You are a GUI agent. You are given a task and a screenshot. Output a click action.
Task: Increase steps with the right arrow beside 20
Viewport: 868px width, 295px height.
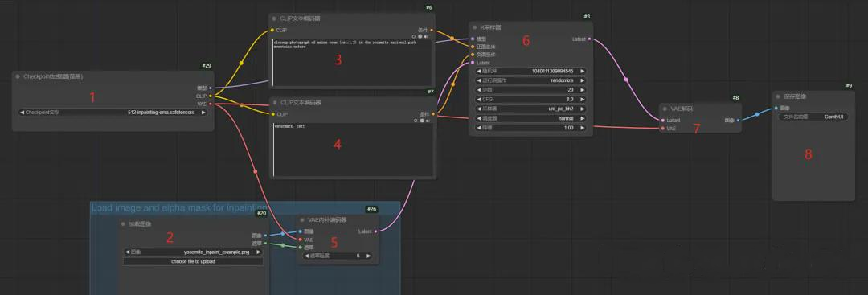coord(582,90)
